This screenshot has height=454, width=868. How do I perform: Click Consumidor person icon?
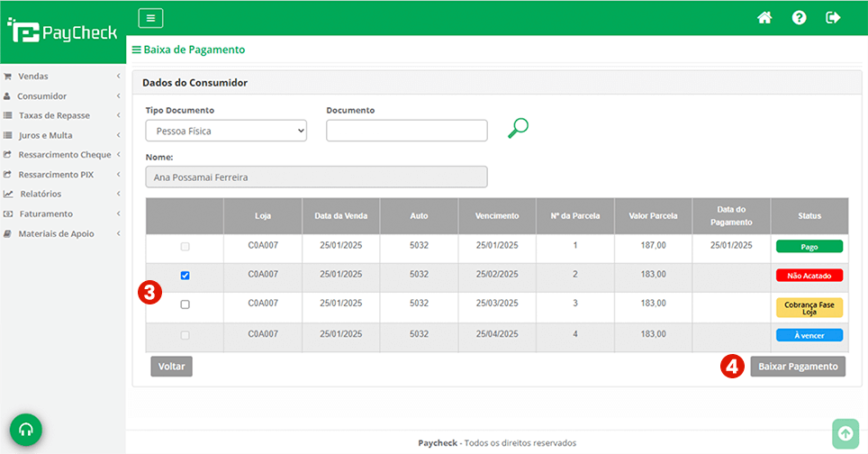pos(7,96)
